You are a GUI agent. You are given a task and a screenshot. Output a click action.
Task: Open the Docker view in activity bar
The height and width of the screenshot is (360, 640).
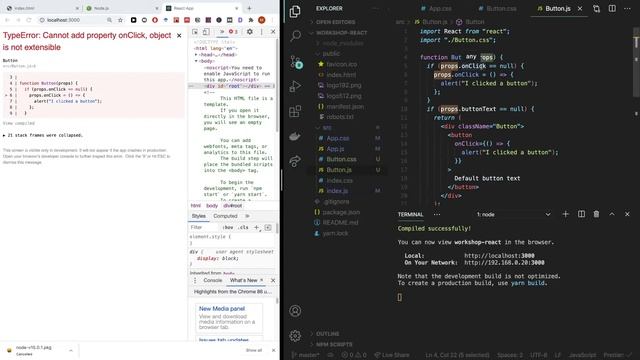point(295,136)
